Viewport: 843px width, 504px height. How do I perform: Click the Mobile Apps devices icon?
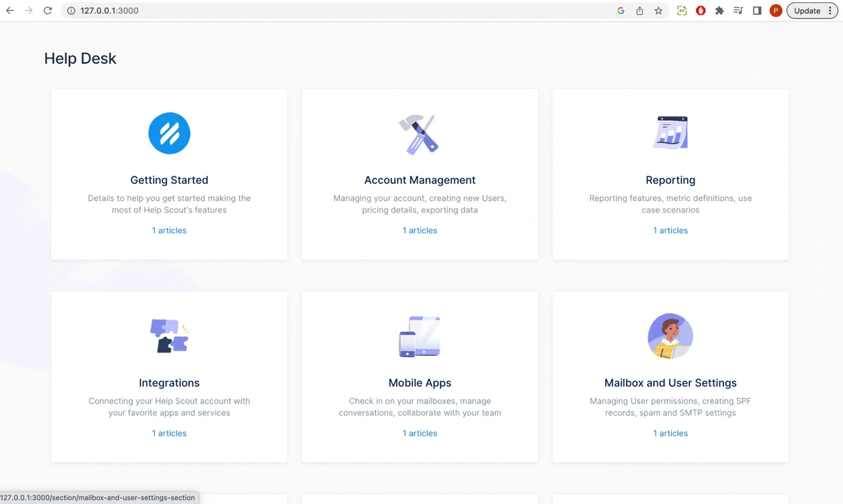419,336
